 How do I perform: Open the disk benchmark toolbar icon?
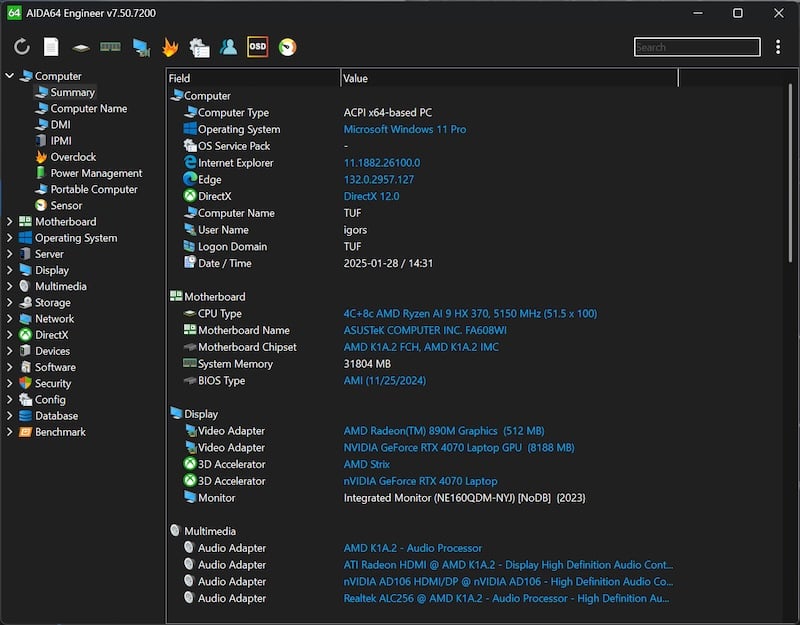(81, 48)
